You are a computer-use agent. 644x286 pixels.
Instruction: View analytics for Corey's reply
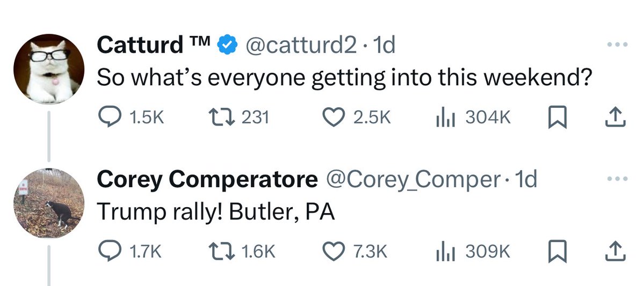tap(443, 252)
